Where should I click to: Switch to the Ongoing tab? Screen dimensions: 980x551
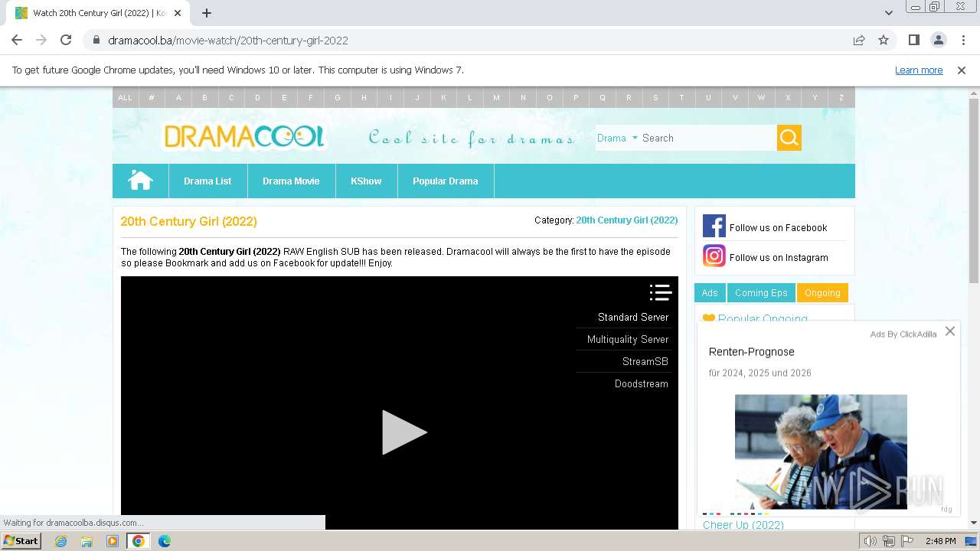[x=822, y=293]
